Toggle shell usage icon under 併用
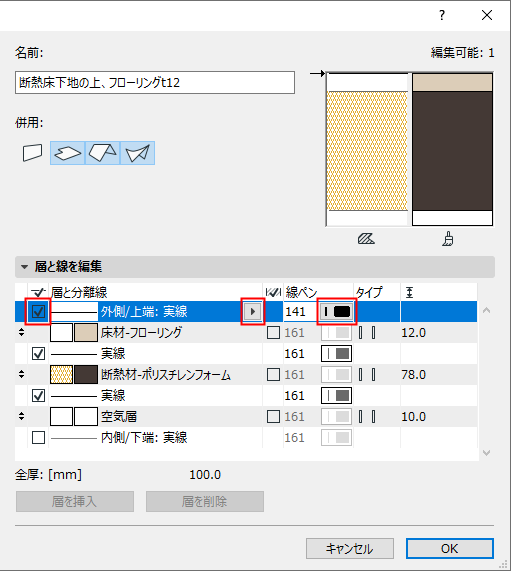 [x=137, y=153]
